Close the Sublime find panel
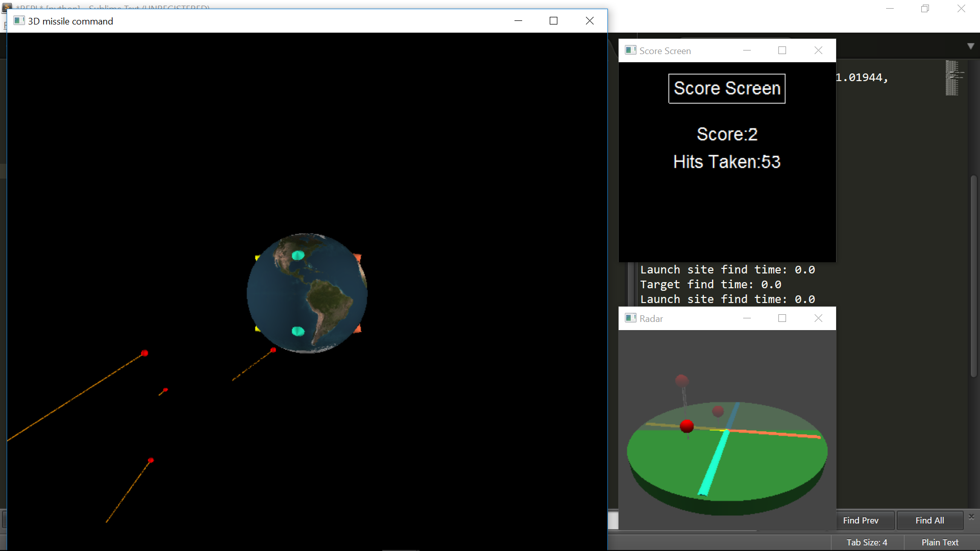This screenshot has height=551, width=980. [x=971, y=517]
